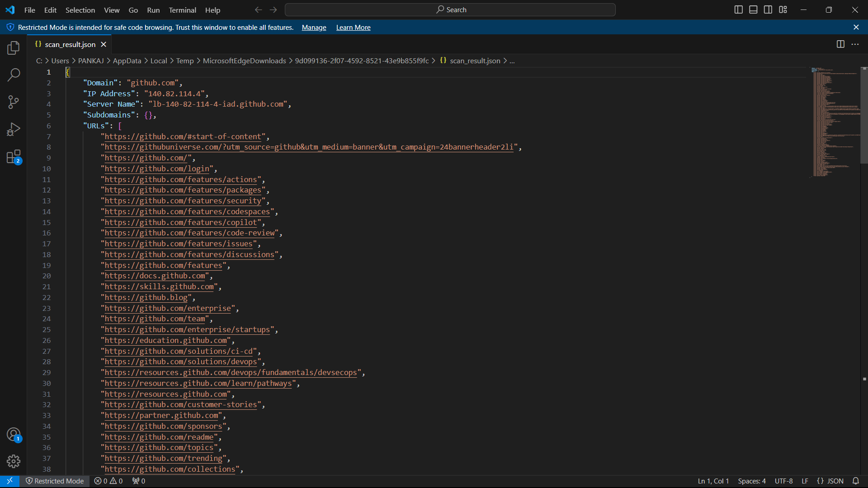
Task: Open the encoding UTF-8 dropdown
Action: 783,481
